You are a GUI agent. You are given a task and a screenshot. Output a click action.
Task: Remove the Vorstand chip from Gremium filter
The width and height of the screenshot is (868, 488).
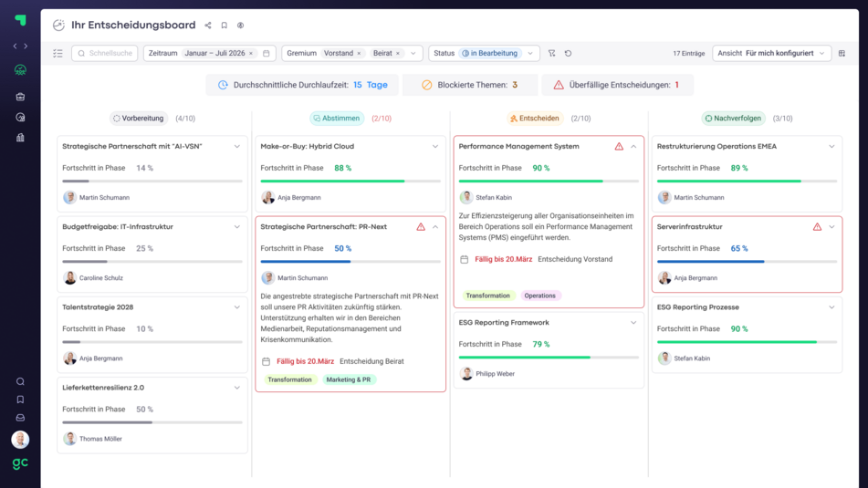(359, 54)
